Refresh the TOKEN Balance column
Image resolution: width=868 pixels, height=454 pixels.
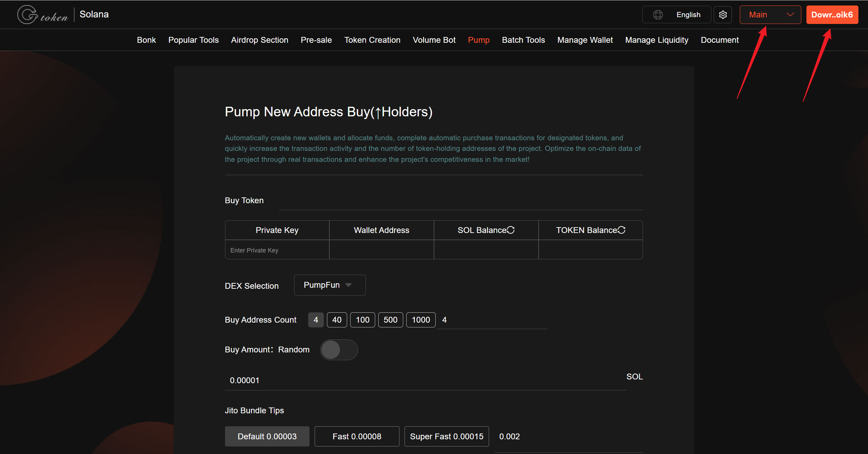pyautogui.click(x=621, y=230)
